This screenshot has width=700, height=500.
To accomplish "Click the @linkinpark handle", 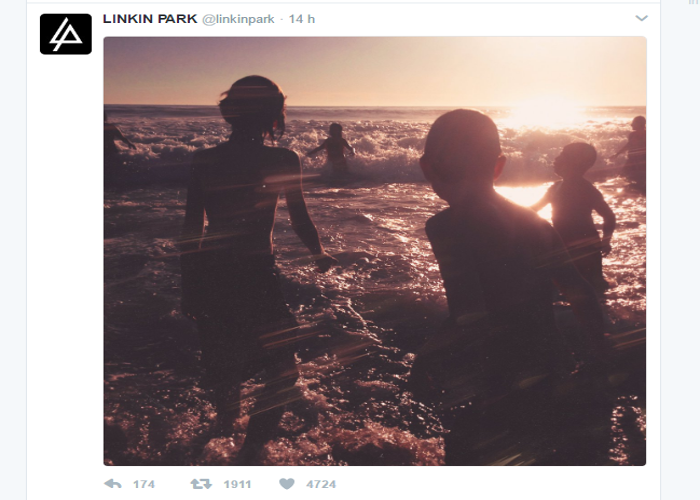I will (238, 19).
